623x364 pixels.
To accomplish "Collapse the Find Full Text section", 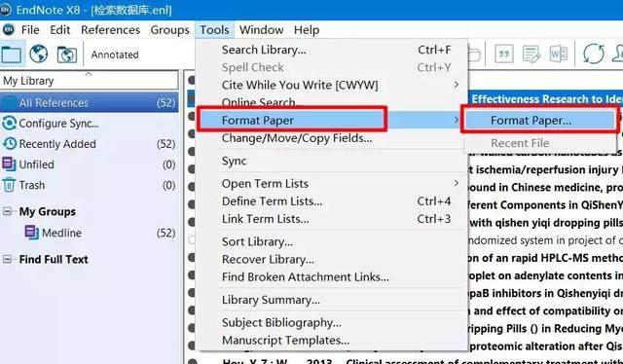I will tap(7, 259).
